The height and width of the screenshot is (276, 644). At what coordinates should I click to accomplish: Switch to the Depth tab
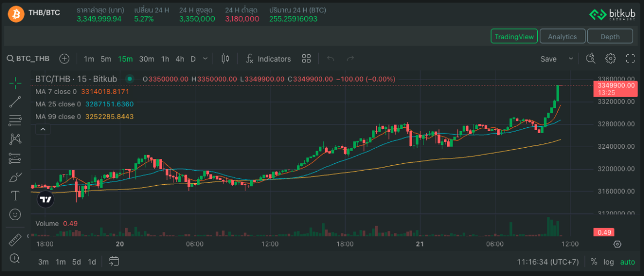pos(610,36)
